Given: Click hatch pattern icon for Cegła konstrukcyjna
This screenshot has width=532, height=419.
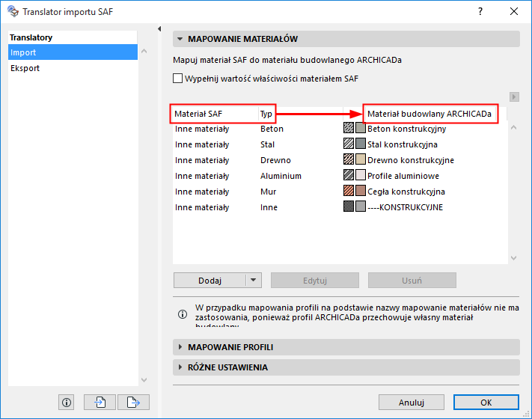Looking at the screenshot, I should (349, 191).
